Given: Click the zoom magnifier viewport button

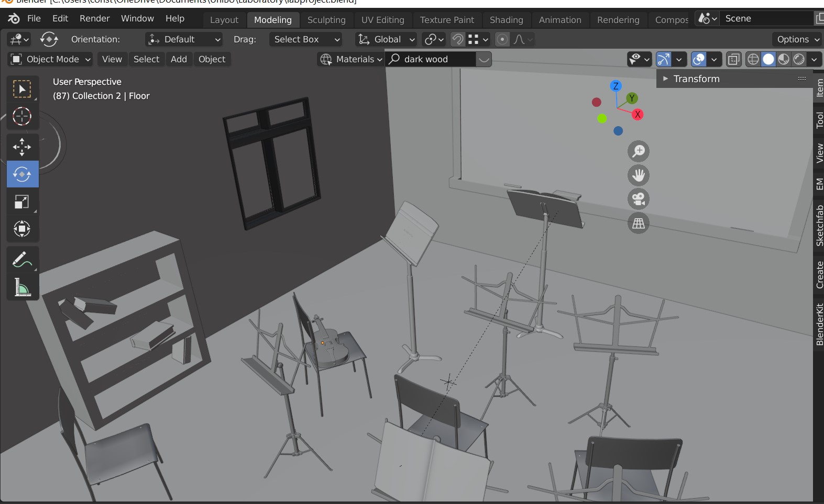Looking at the screenshot, I should (x=638, y=151).
